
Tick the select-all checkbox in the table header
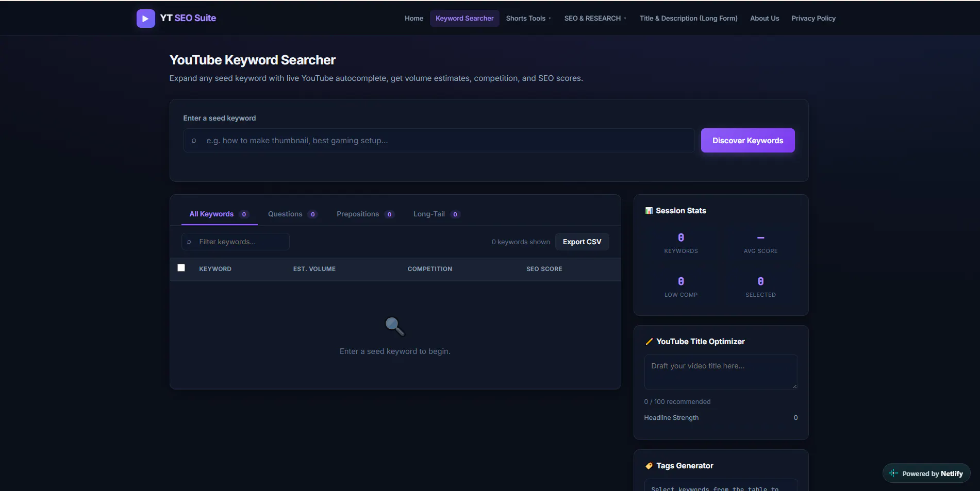pyautogui.click(x=181, y=268)
